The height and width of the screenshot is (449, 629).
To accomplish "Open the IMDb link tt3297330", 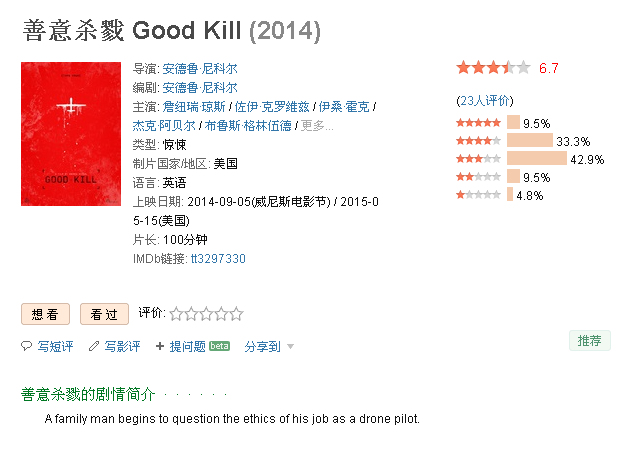I will pos(218,259).
